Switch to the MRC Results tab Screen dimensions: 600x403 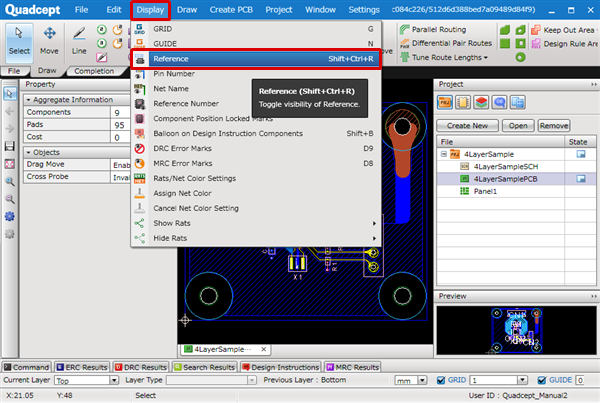click(x=352, y=367)
